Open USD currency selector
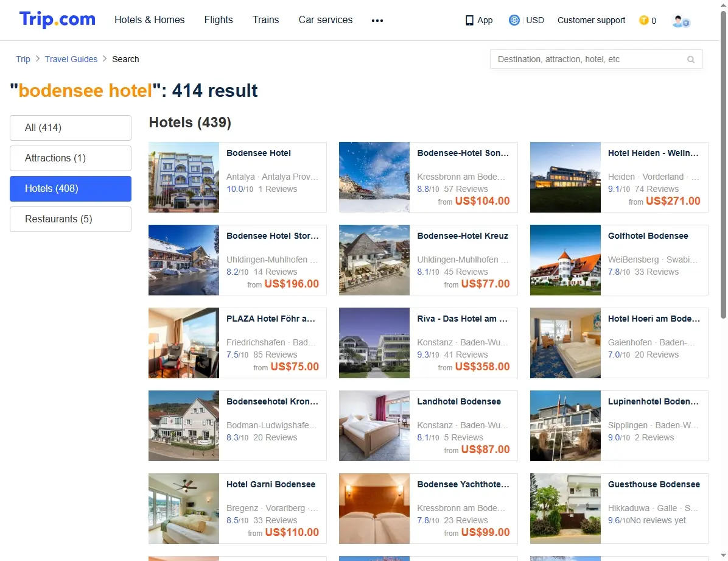The height and width of the screenshot is (561, 728). 535,21
